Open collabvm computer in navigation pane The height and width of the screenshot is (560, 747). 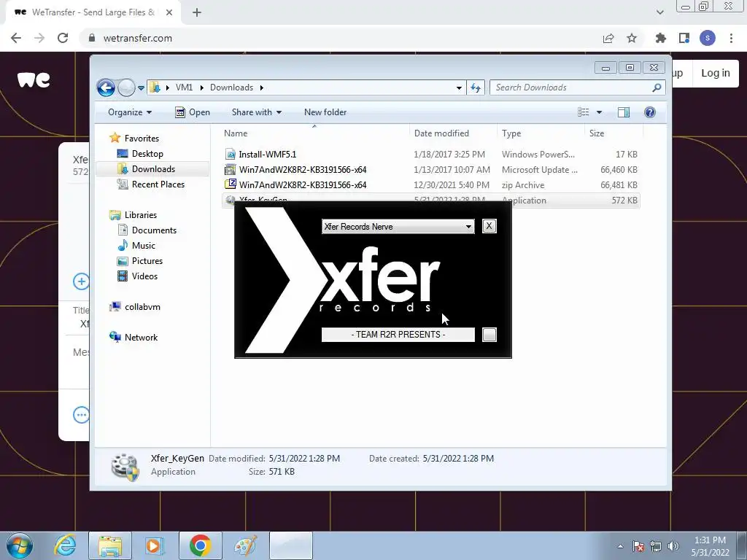(142, 307)
